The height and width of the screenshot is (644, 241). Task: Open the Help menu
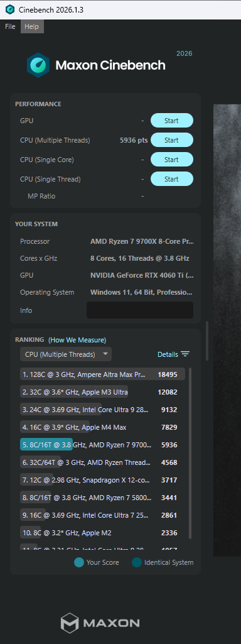point(31,26)
